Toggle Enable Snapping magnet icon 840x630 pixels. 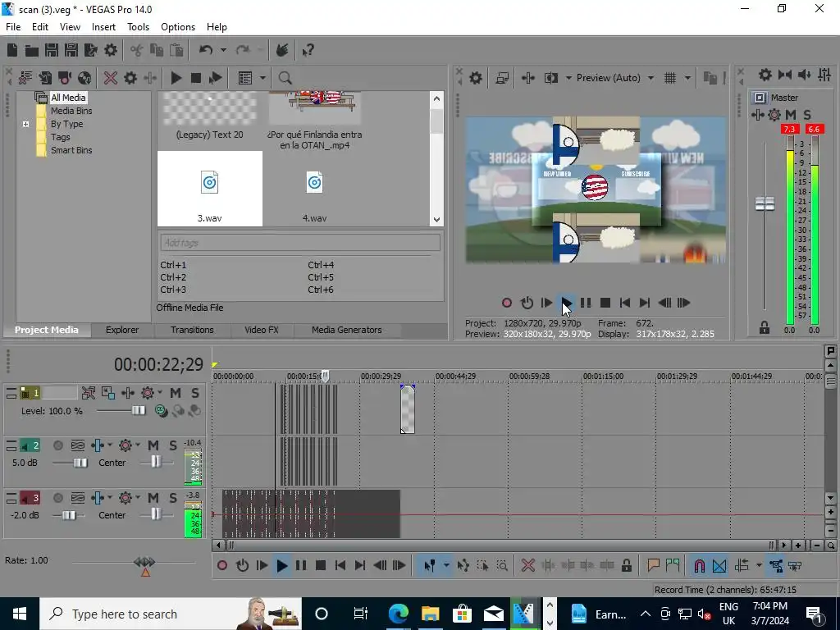tap(699, 565)
